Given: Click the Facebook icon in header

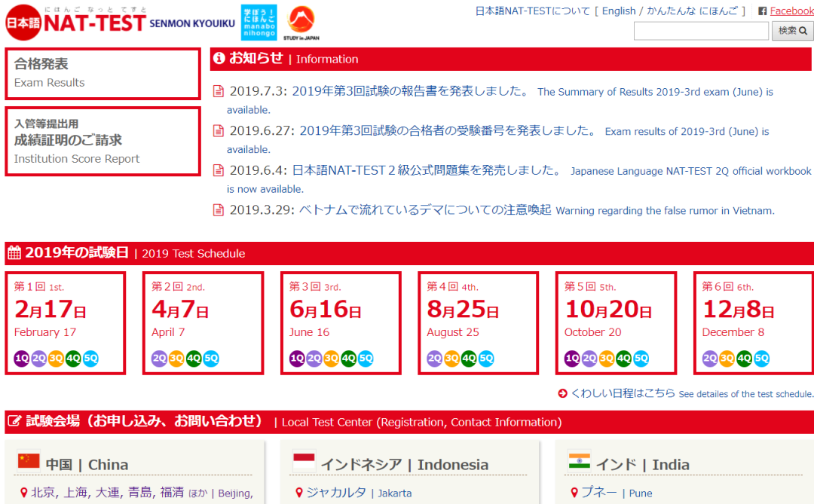Looking at the screenshot, I should pos(762,11).
